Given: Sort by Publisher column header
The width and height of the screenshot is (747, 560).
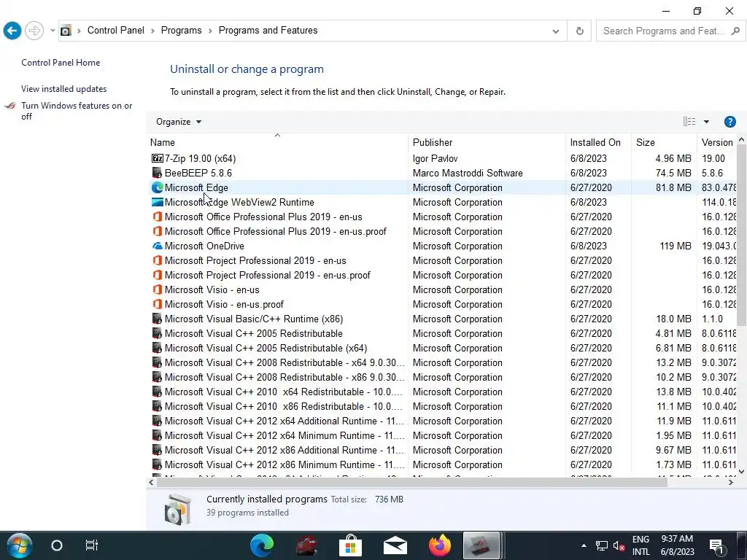Looking at the screenshot, I should tap(487, 142).
